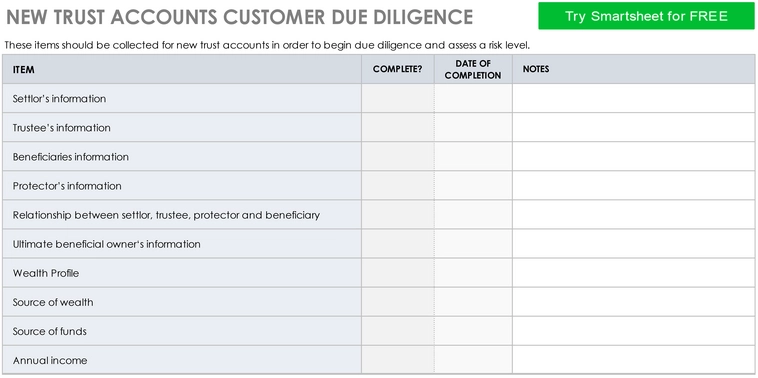Click Date of Completion cell for Settlor's information
758x378 pixels.
(473, 99)
